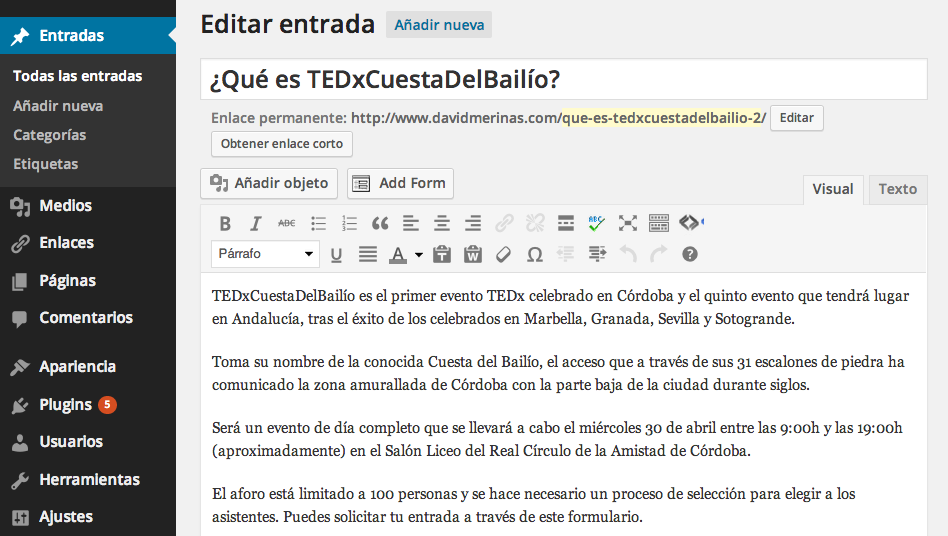948x536 pixels.
Task: Open Páginas in the sidebar
Action: tap(88, 280)
